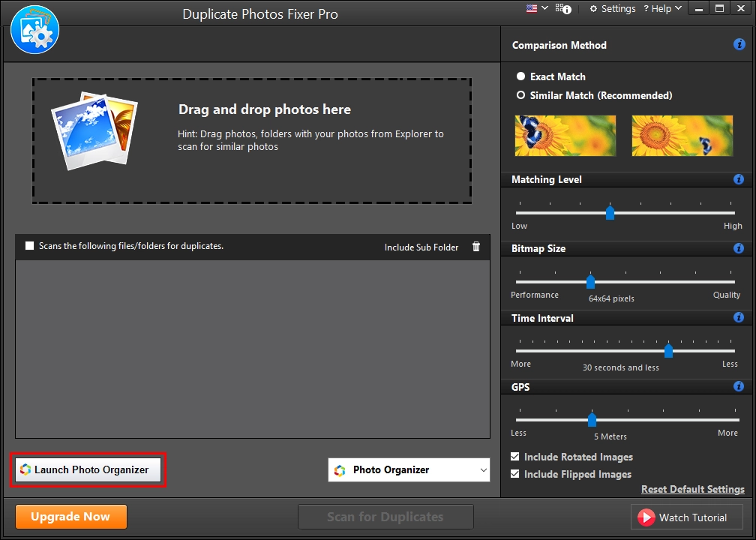
Task: Click the Quality label under Bitmap Size
Action: pyautogui.click(x=727, y=295)
